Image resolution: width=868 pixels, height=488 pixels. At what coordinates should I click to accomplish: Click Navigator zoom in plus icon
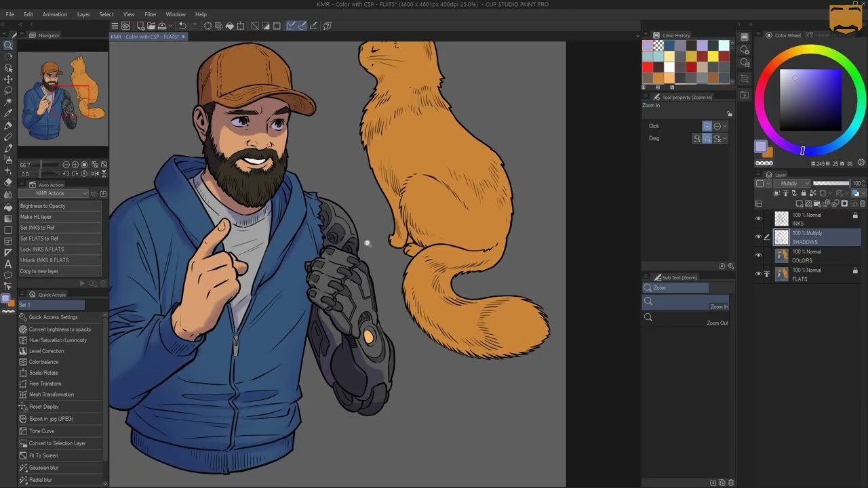tap(75, 165)
